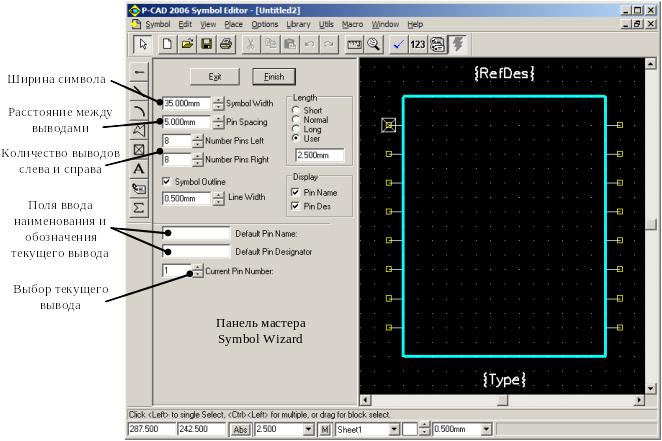Open the Symbol Attributes table icon
Viewport: 662px width, 441px height.
(437, 44)
